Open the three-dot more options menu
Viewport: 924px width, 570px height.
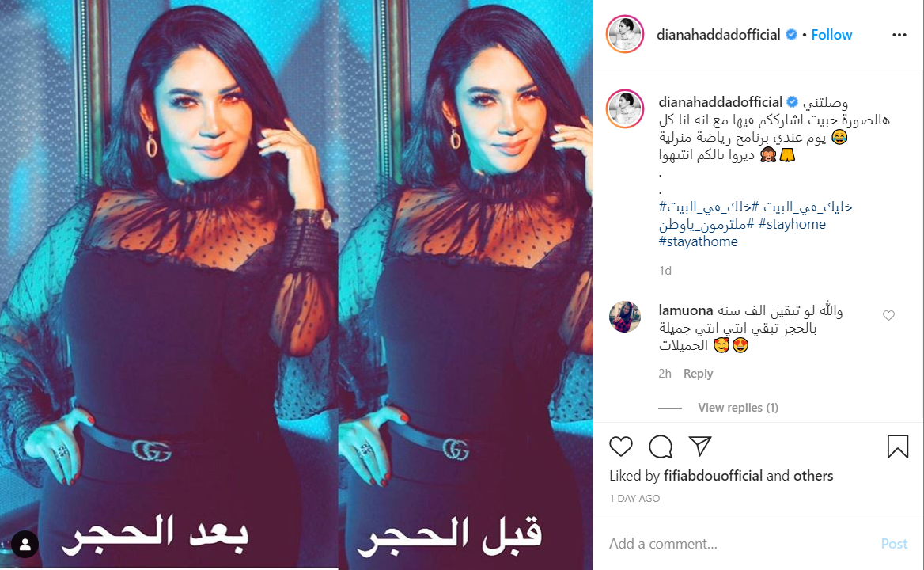pos(899,35)
